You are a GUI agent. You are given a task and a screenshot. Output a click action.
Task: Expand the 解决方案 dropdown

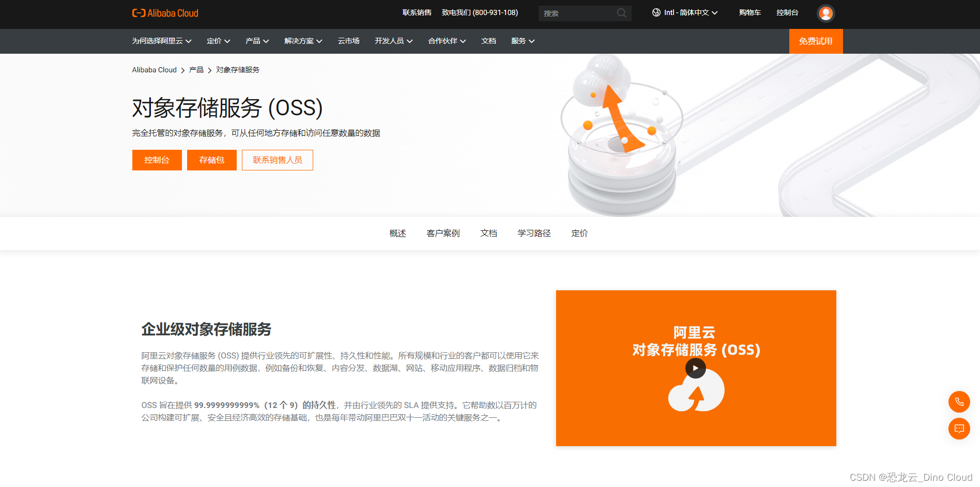(303, 41)
